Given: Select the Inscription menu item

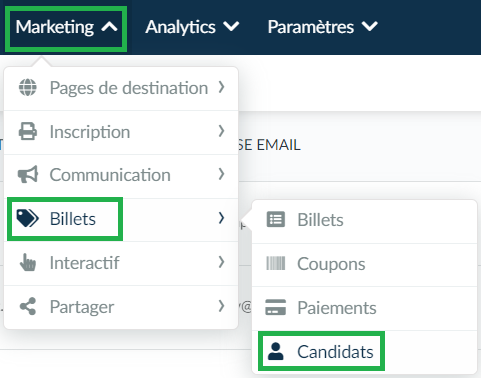Looking at the screenshot, I should pos(121,132).
